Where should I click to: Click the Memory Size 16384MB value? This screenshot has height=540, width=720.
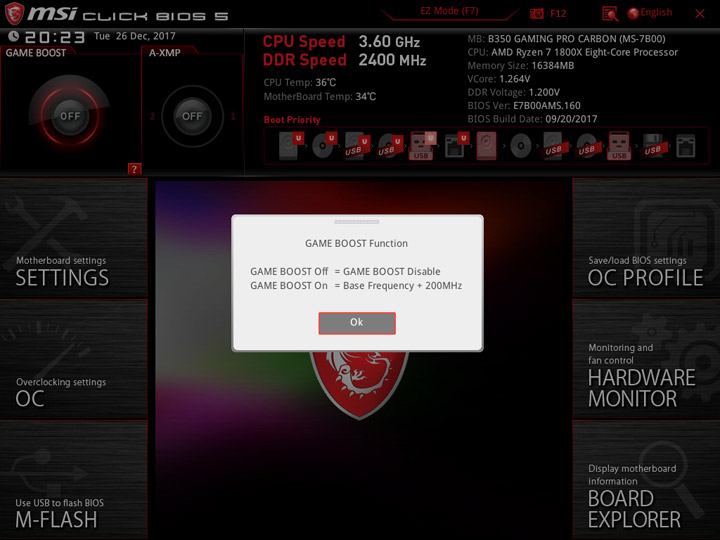(553, 66)
